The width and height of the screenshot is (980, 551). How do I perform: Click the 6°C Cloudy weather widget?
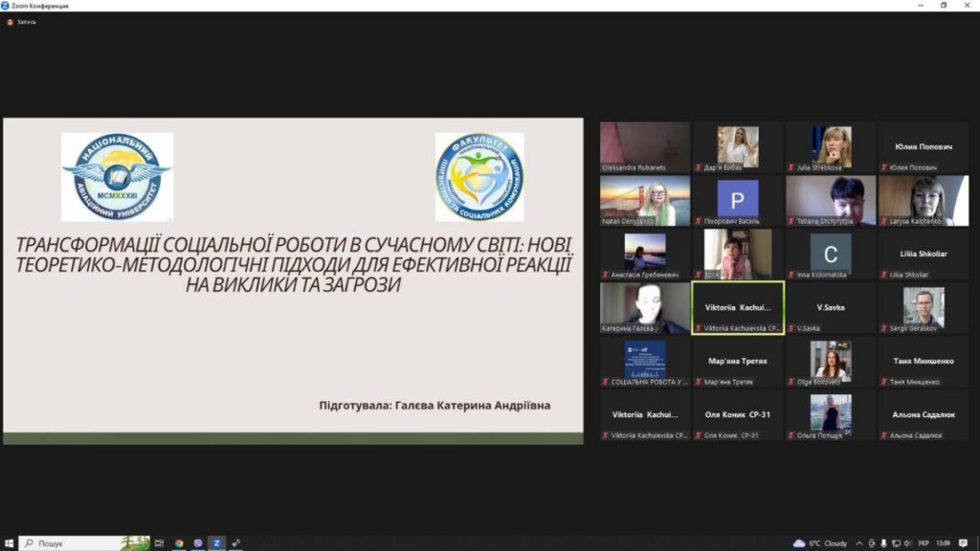pyautogui.click(x=820, y=542)
